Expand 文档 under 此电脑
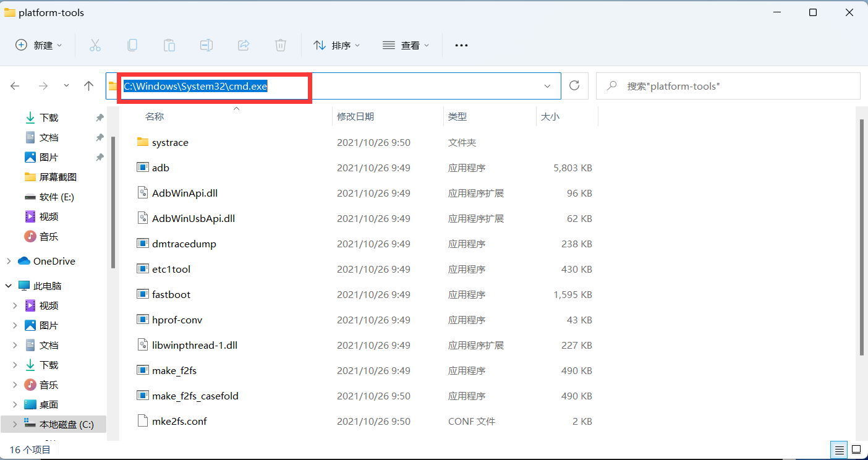Image resolution: width=868 pixels, height=460 pixels. tap(15, 345)
